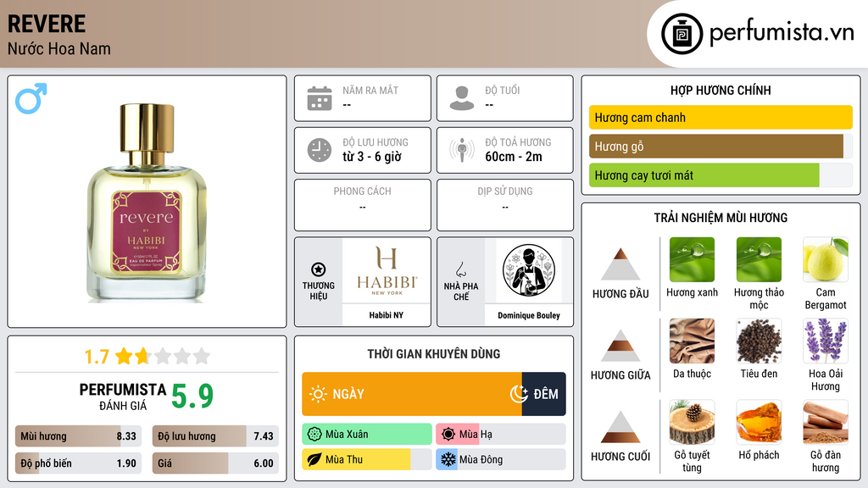The width and height of the screenshot is (868, 488).
Task: Click the Độ phổ biến 1.90 score bar
Action: tap(78, 463)
